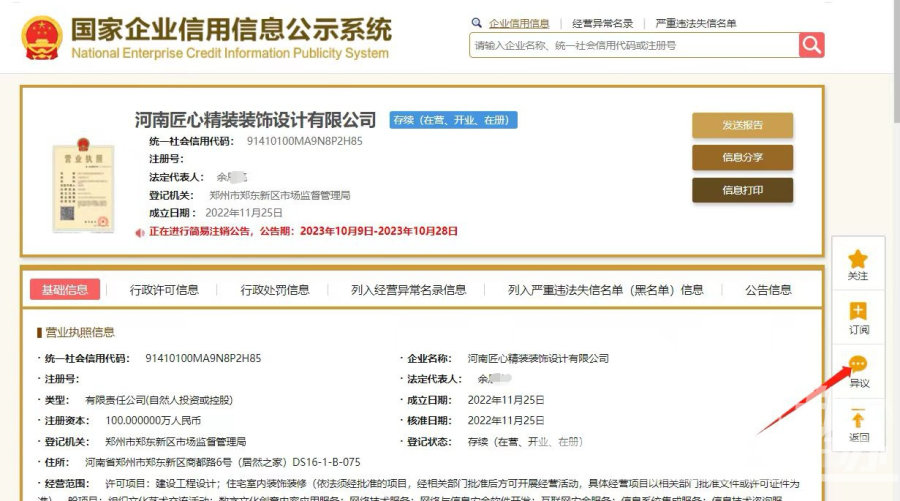Open the 公告信息 tab
The image size is (900, 501).
click(x=767, y=290)
